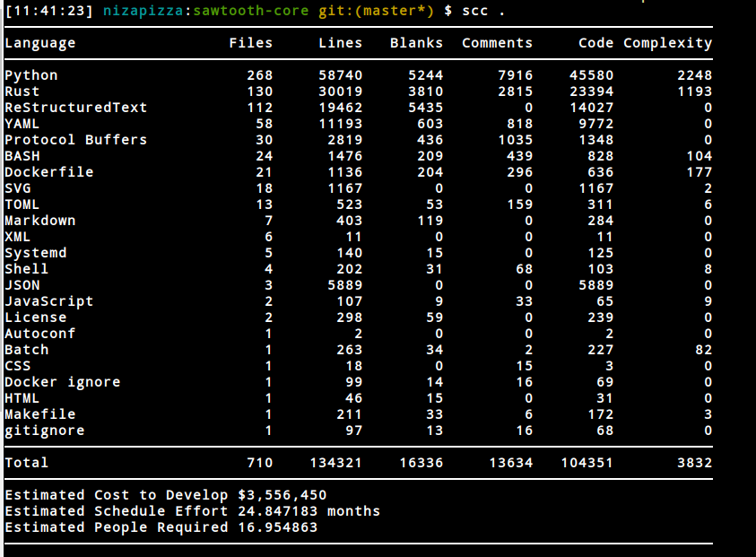This screenshot has width=756, height=557.
Task: Select the HTML row name
Action: point(22,398)
